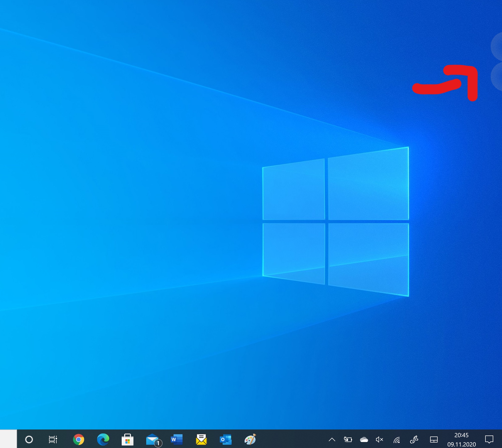Image resolution: width=502 pixels, height=448 pixels.
Task: Launch Microsoft Word from the taskbar
Action: [177, 439]
